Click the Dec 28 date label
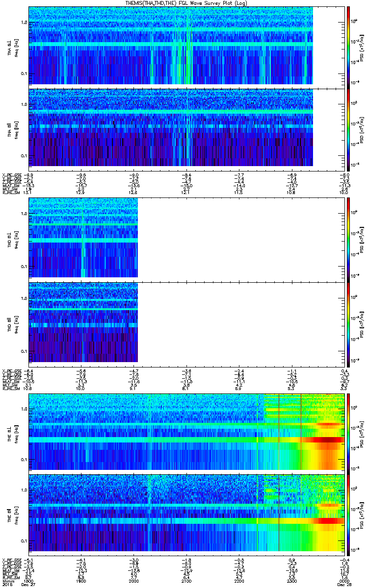This screenshot has width=368, height=588. [344, 585]
